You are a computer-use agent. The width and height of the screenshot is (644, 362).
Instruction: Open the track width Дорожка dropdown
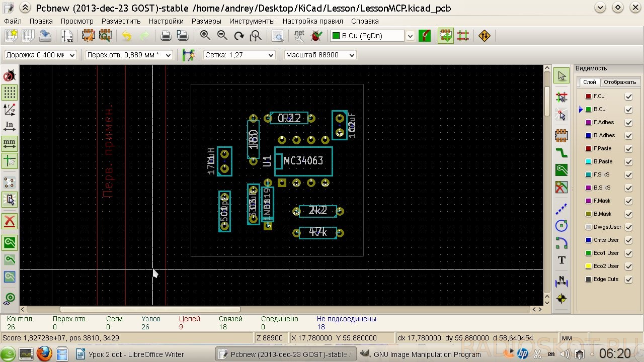40,55
